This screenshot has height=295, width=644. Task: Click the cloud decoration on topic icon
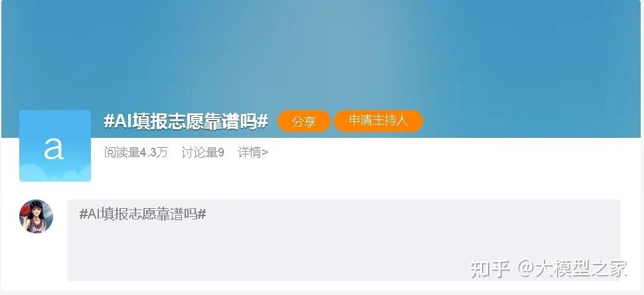point(55,173)
